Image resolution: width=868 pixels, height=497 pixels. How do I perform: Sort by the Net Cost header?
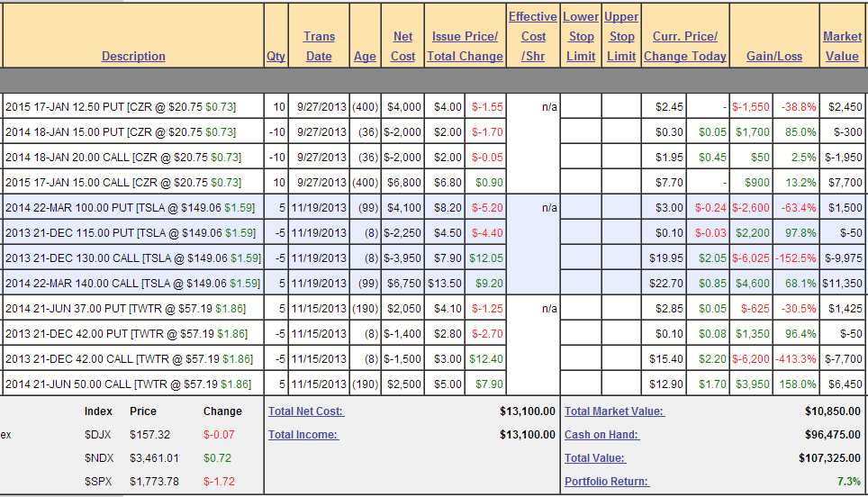[x=402, y=46]
